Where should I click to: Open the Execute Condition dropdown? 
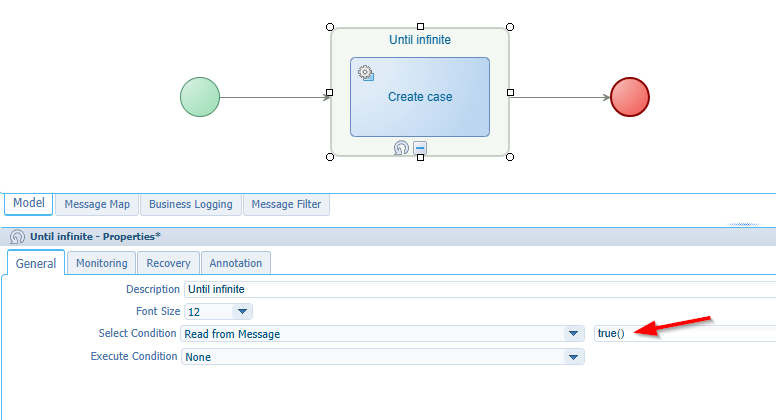(574, 357)
